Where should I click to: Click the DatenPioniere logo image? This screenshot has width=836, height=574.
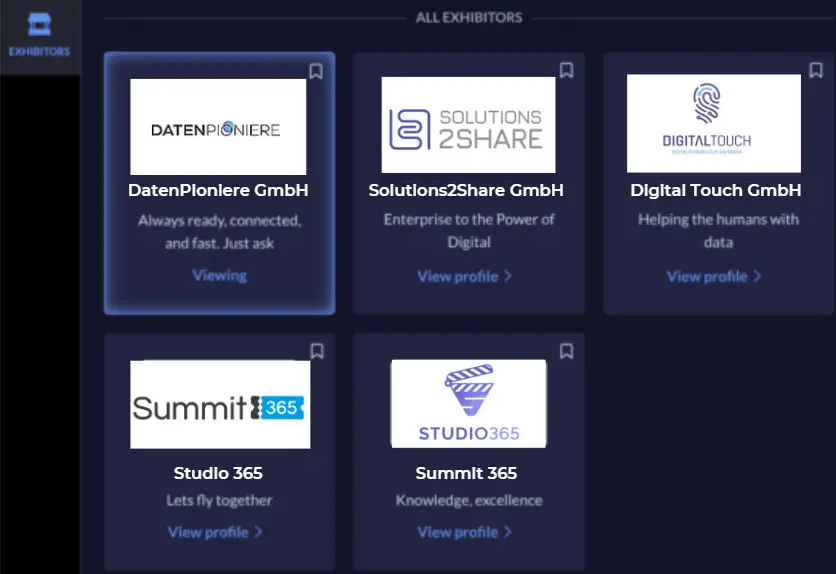point(218,127)
